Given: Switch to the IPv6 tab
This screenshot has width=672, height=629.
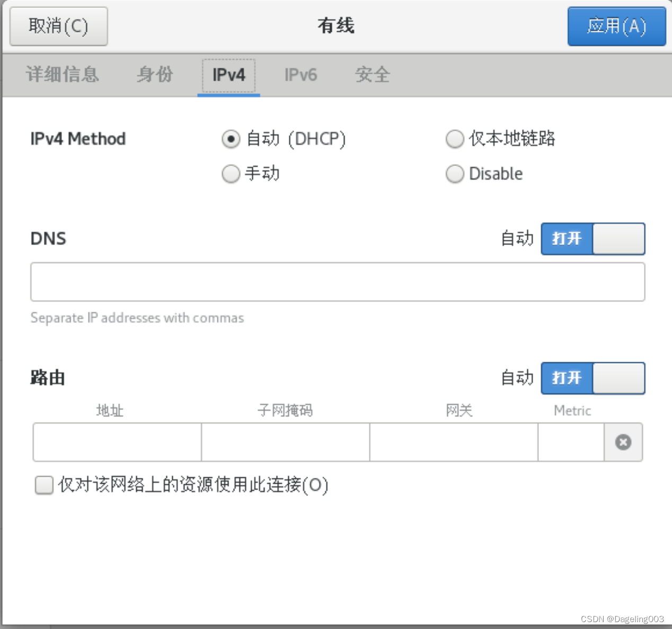Looking at the screenshot, I should coord(300,75).
